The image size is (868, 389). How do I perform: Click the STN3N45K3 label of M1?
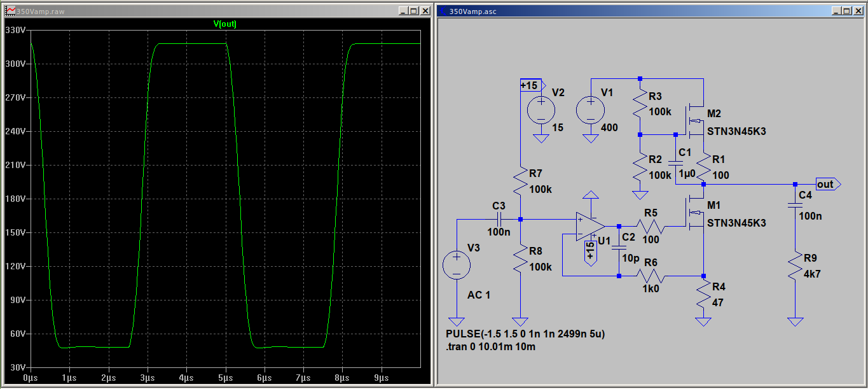736,223
